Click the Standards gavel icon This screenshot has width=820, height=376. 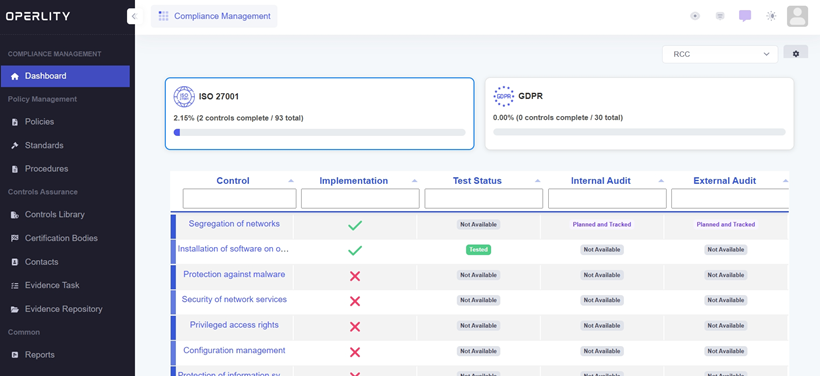coord(15,145)
